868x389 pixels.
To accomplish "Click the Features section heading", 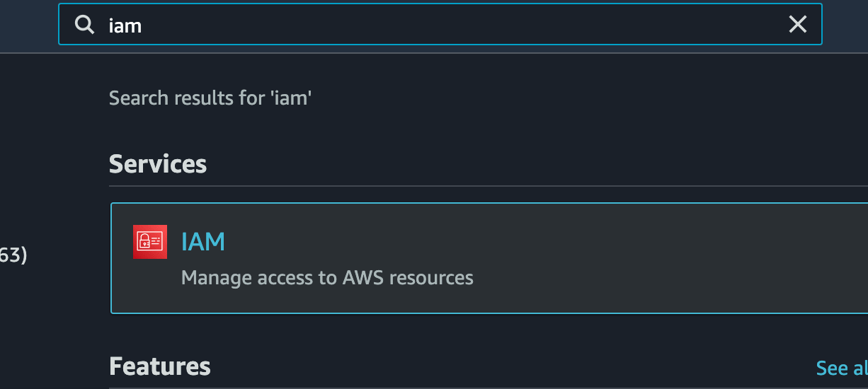I will tap(160, 366).
